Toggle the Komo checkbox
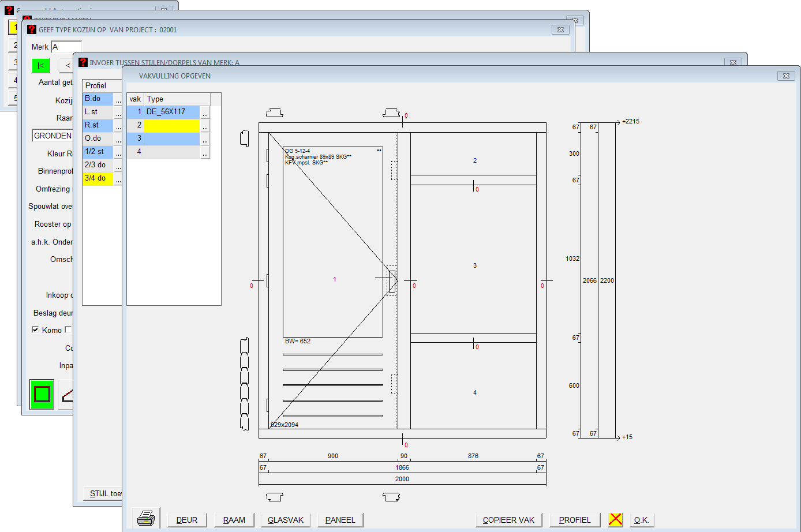 coord(35,329)
